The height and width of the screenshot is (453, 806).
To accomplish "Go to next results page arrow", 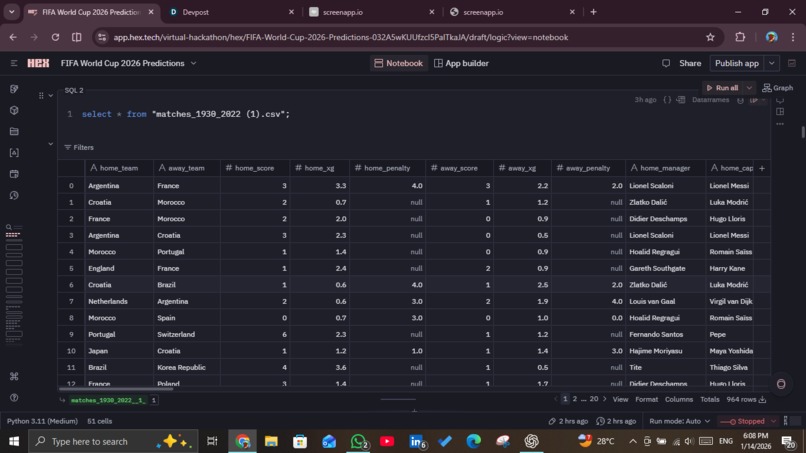I will 604,399.
